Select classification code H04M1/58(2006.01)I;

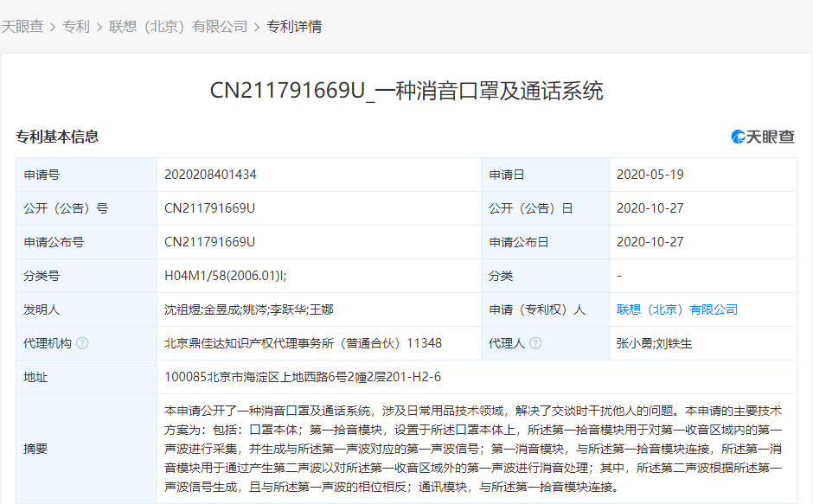pos(226,276)
